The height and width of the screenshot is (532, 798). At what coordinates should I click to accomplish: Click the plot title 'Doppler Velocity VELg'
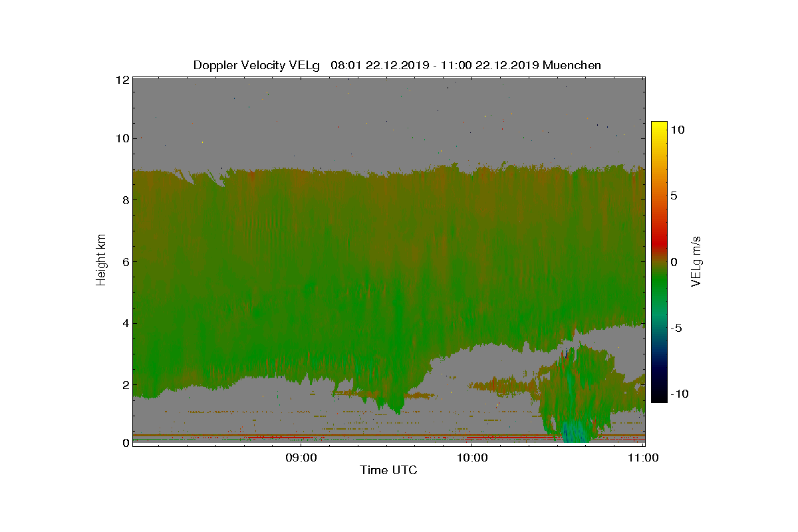(x=256, y=65)
